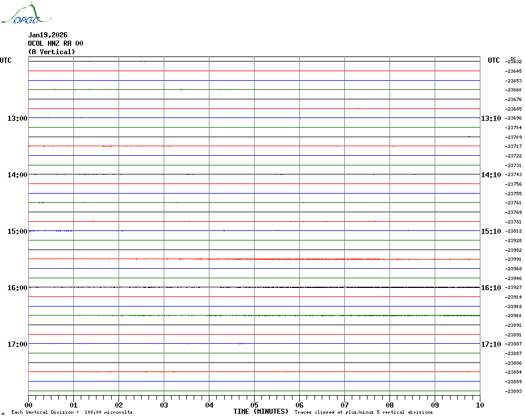This screenshot has width=525, height=420.
Task: Click the OCOL HNZ RA 00 station label
Action: click(55, 43)
